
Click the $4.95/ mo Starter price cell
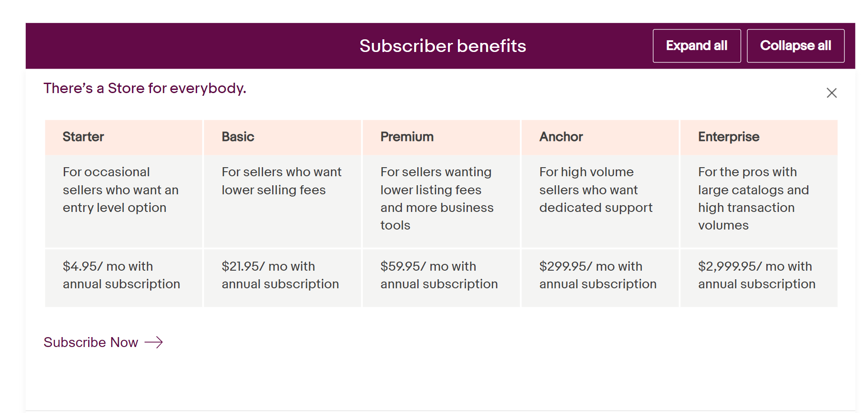click(123, 278)
